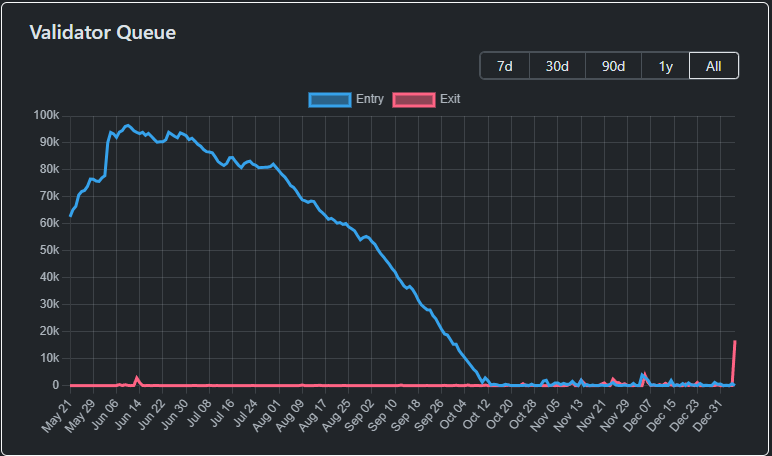Select the All time range
The image size is (772, 456).
(714, 66)
